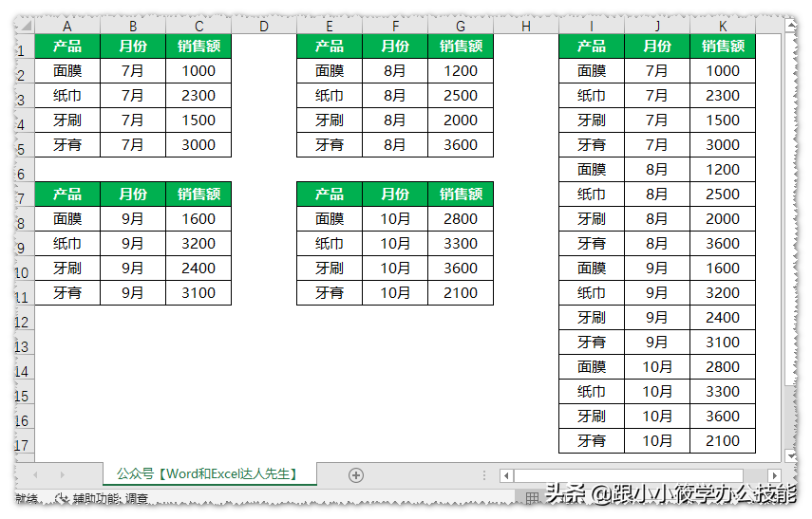Select cell G4 with value 2000

tap(461, 120)
